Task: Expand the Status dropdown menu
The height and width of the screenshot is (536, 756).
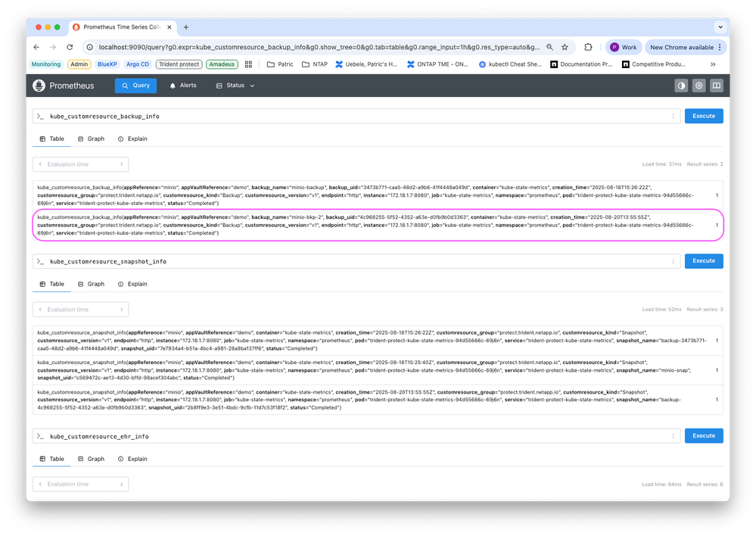Action: 235,86
